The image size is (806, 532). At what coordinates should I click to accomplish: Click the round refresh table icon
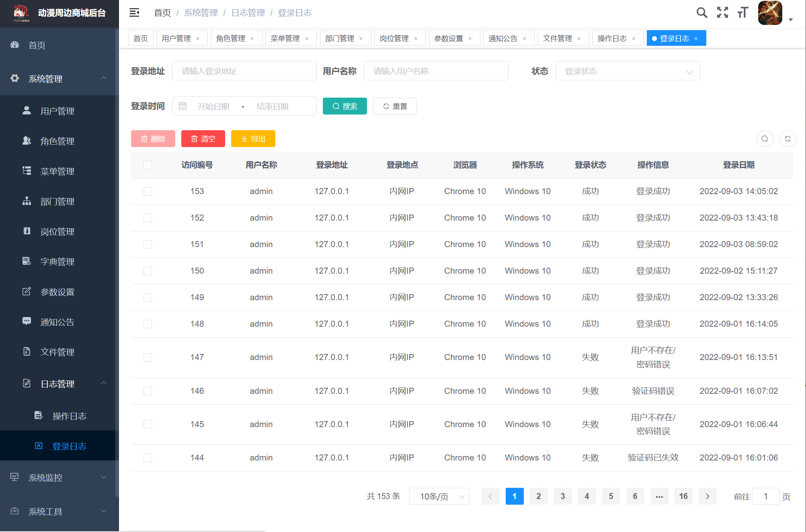pos(788,139)
